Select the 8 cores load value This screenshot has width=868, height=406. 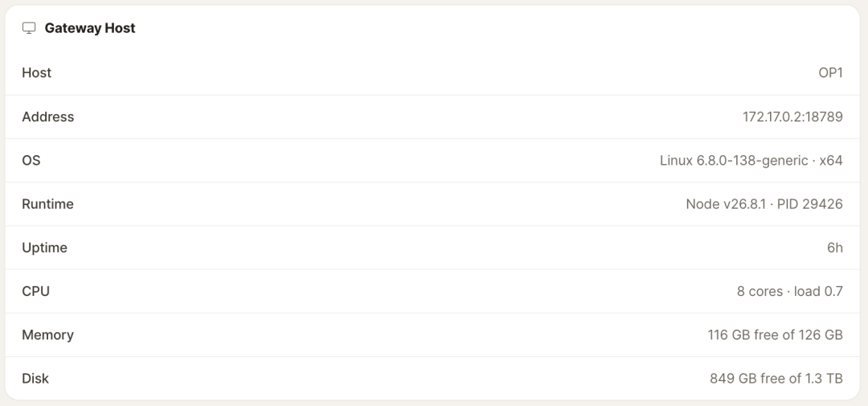coord(790,291)
